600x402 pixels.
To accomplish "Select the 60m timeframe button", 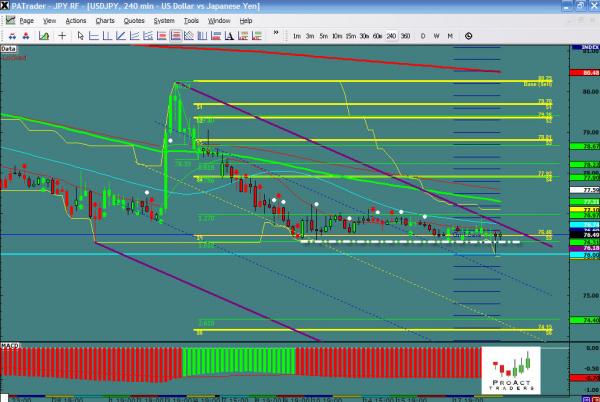I will [376, 35].
